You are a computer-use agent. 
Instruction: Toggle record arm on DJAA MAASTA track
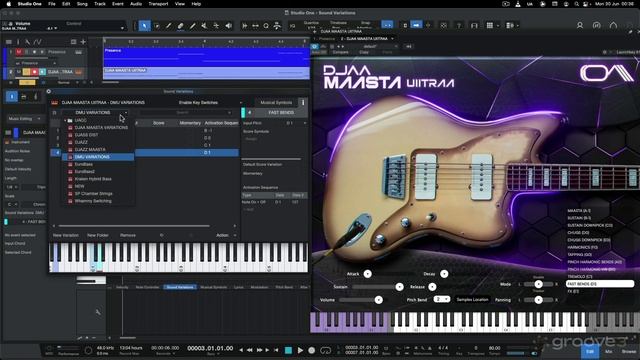(x=35, y=72)
